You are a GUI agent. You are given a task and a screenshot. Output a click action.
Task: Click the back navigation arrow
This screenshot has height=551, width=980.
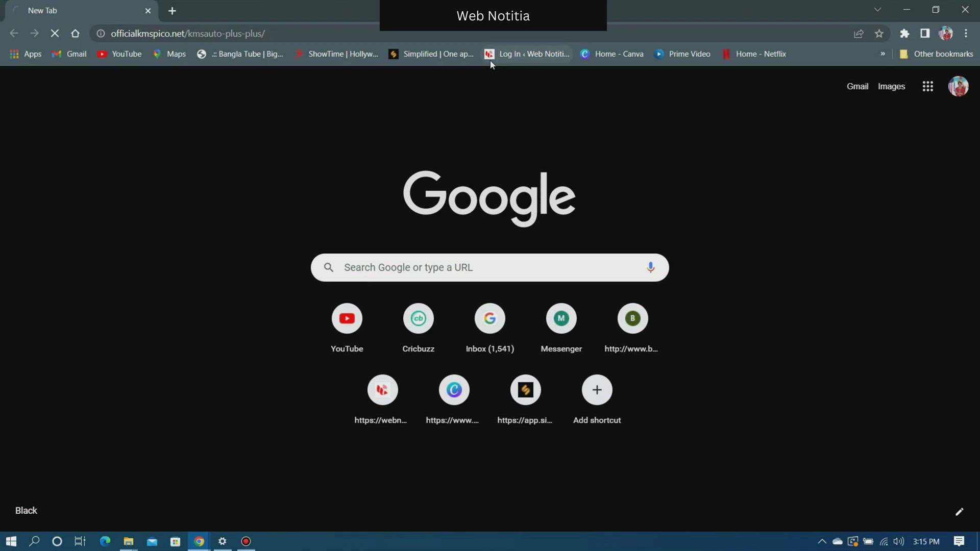coord(14,33)
